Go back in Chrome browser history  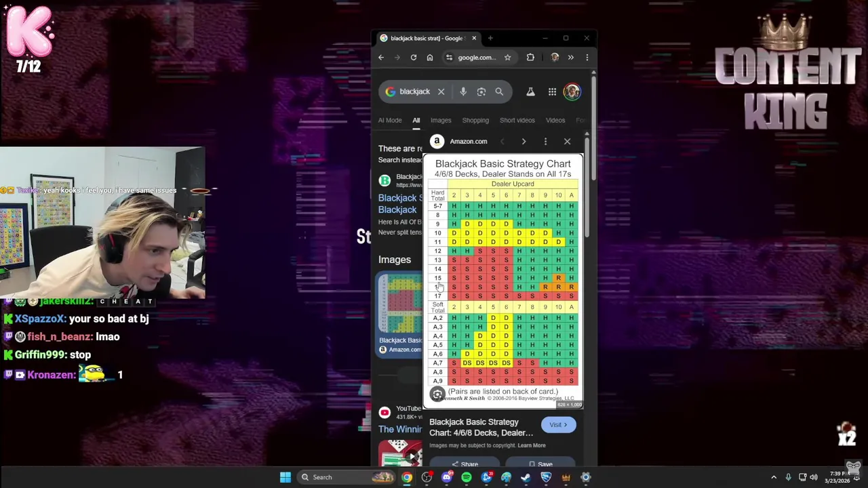tap(381, 58)
